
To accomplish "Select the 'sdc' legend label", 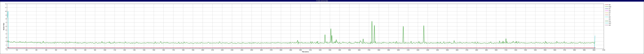I will pyautogui.click(x=610, y=9).
